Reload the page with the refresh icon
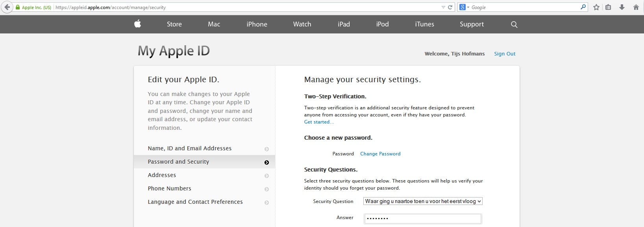644x227 pixels. (450, 7)
